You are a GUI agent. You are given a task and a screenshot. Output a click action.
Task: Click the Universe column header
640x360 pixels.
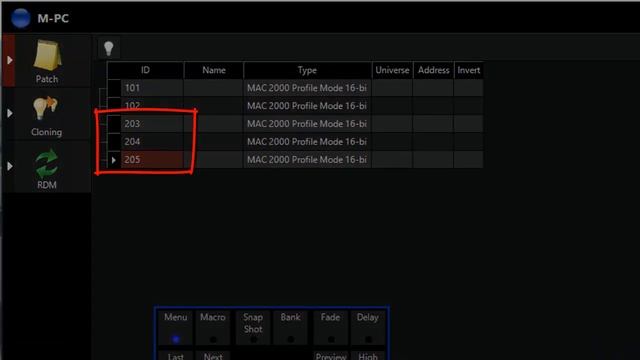(392, 70)
